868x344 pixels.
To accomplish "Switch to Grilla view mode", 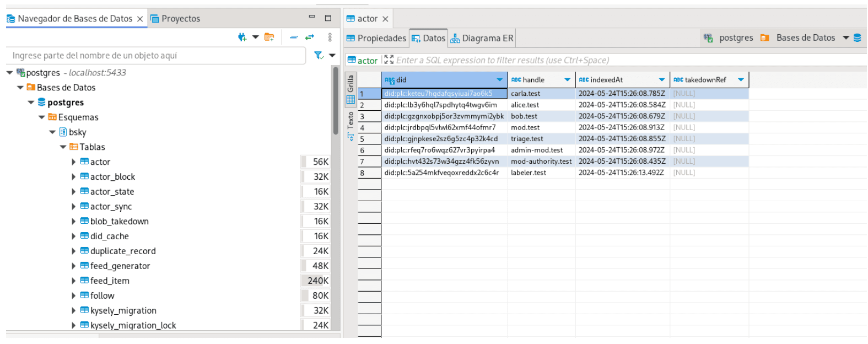I will (351, 89).
